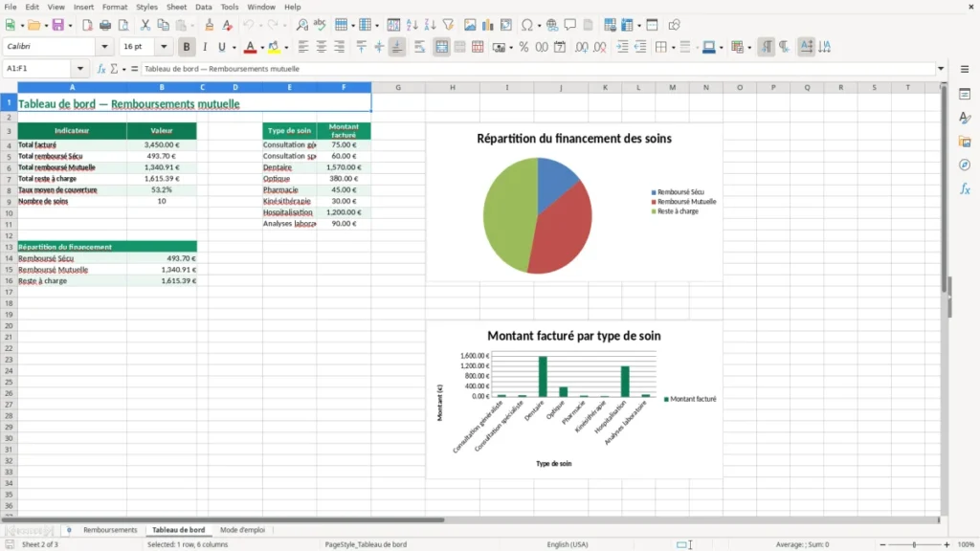Center text horizontally
Screen dimensions: 980x551
click(322, 47)
